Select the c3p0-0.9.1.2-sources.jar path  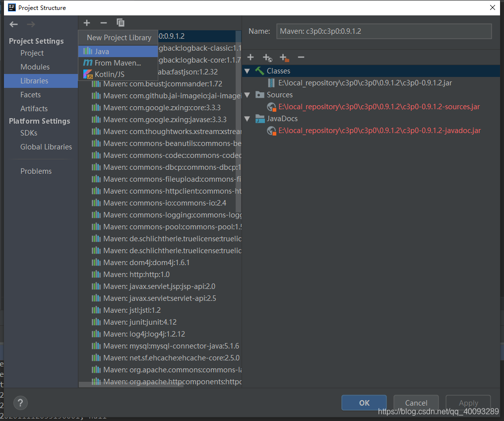pos(379,107)
